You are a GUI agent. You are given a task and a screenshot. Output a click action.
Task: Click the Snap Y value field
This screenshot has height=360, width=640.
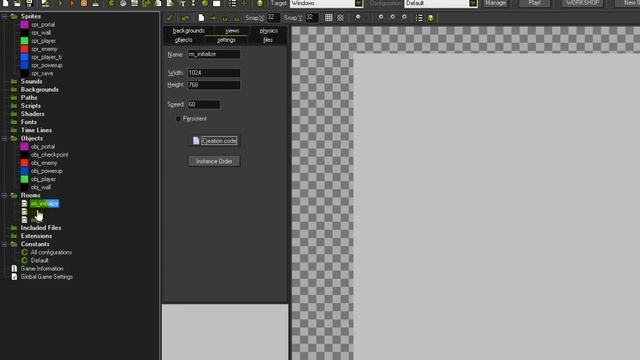pos(312,18)
